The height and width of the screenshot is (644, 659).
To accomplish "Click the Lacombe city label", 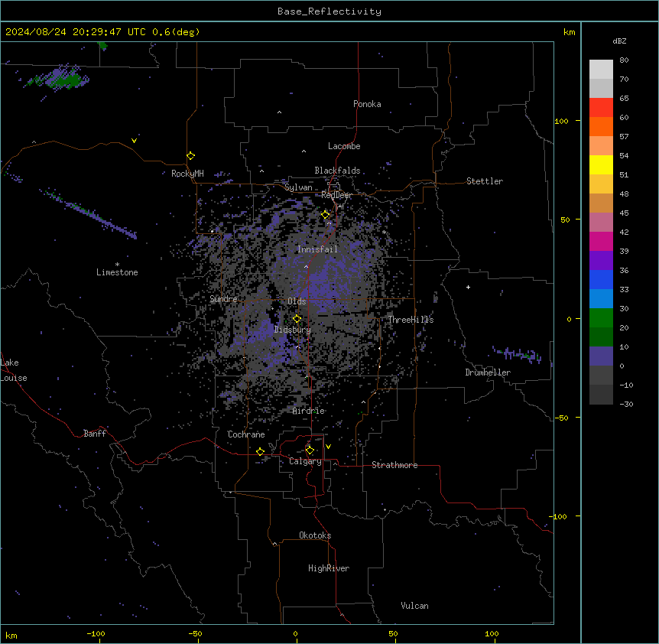I will (344, 146).
